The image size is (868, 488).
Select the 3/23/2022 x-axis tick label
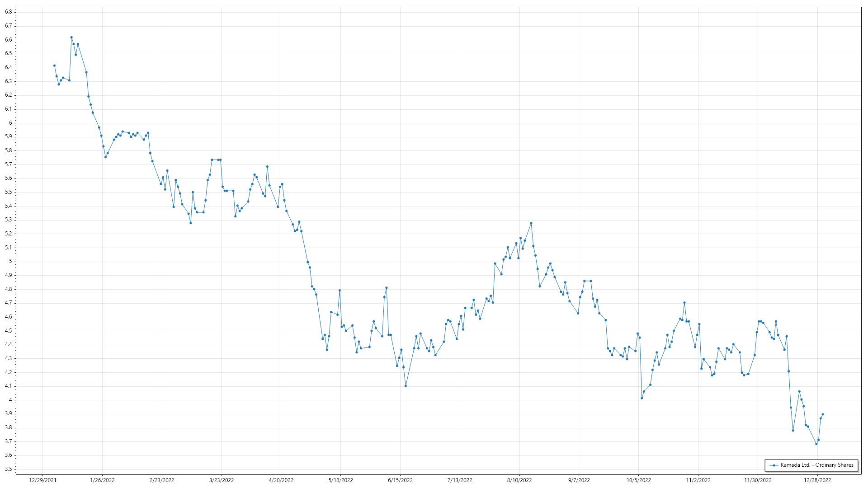point(222,480)
